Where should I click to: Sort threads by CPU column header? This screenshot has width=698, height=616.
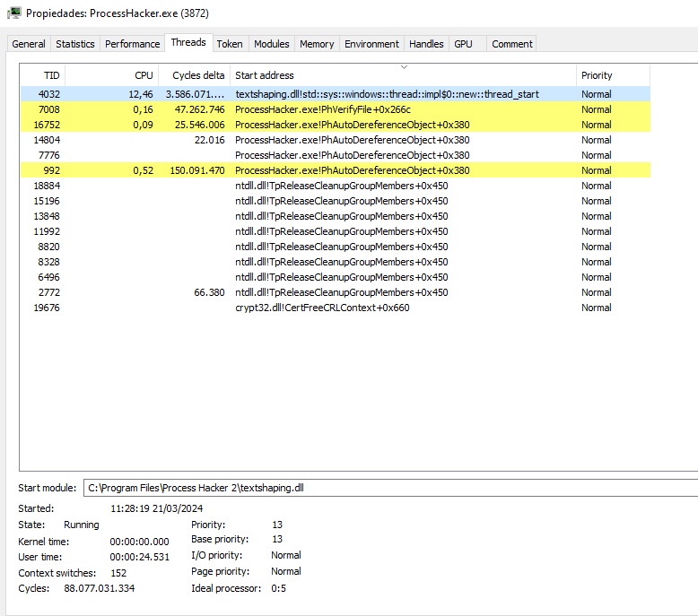click(x=112, y=75)
